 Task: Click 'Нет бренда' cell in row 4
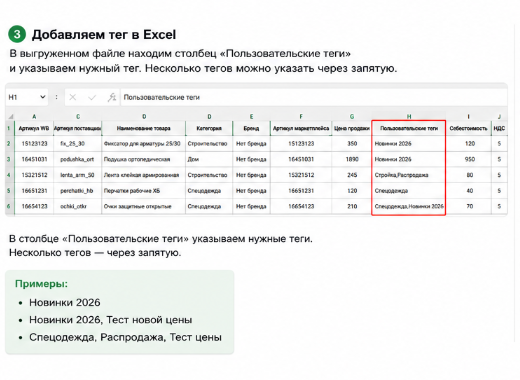click(x=251, y=175)
